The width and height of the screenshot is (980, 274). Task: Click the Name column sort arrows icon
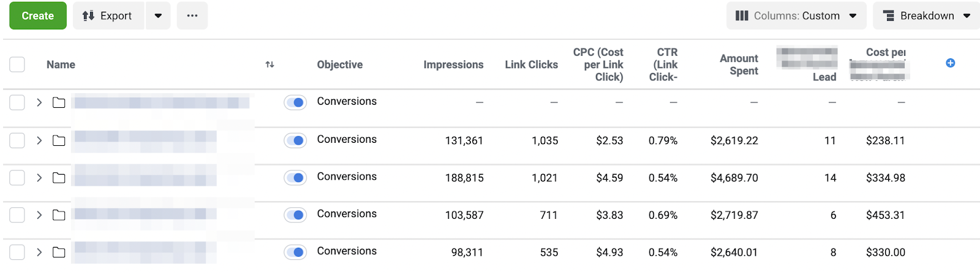[x=269, y=64]
